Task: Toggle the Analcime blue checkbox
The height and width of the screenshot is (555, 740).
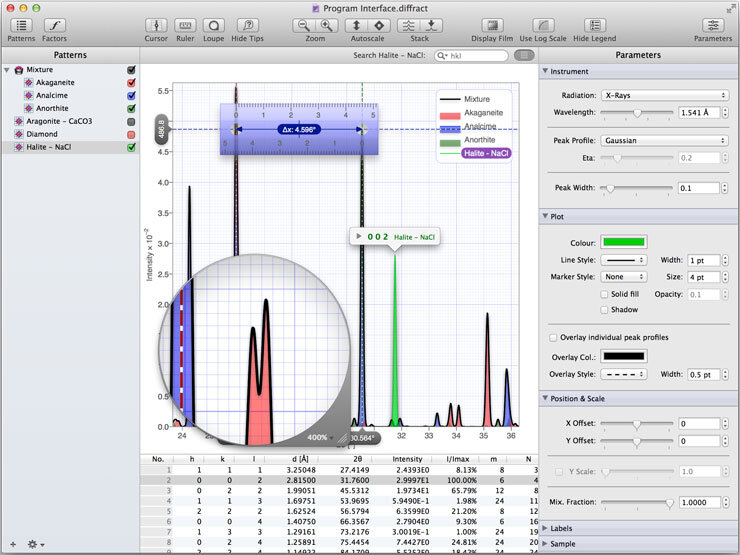Action: [x=131, y=95]
